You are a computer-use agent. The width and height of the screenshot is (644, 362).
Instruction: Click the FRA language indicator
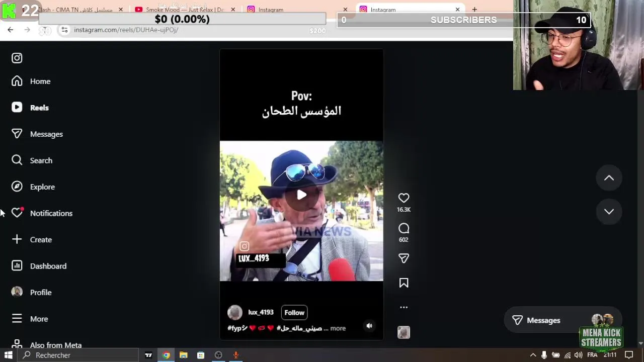pos(592,355)
